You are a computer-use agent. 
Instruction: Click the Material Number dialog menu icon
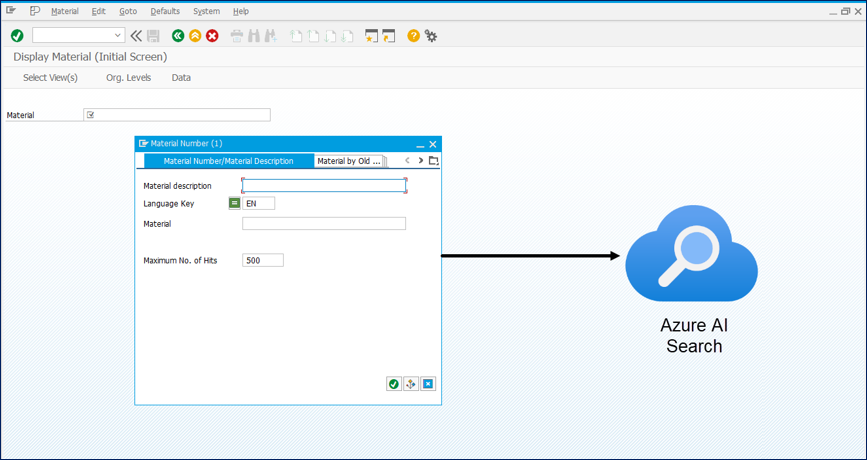click(144, 144)
